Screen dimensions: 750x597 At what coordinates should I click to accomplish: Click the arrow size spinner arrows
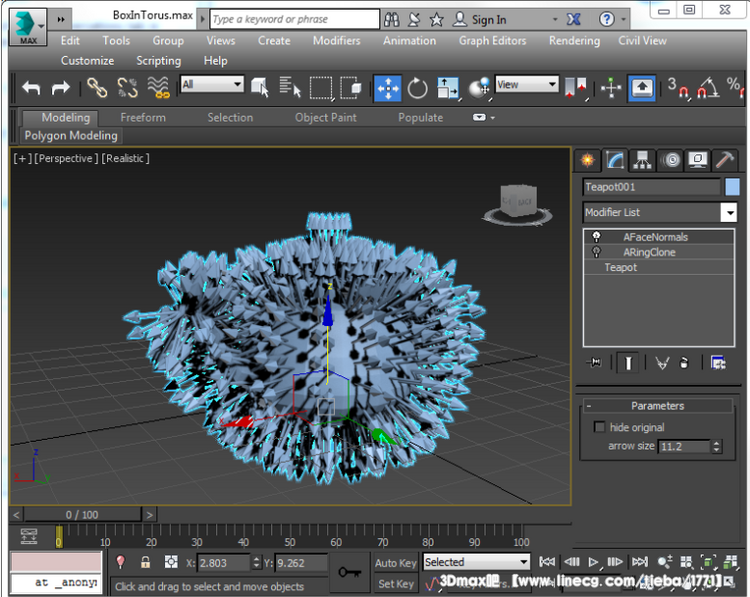(x=716, y=446)
